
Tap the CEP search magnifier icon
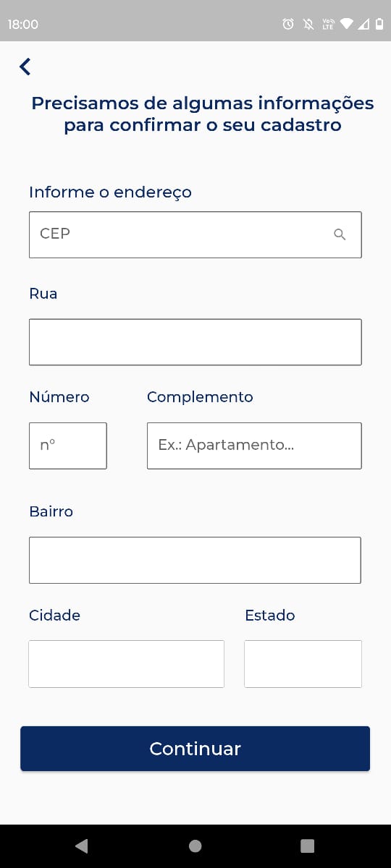[x=340, y=234]
